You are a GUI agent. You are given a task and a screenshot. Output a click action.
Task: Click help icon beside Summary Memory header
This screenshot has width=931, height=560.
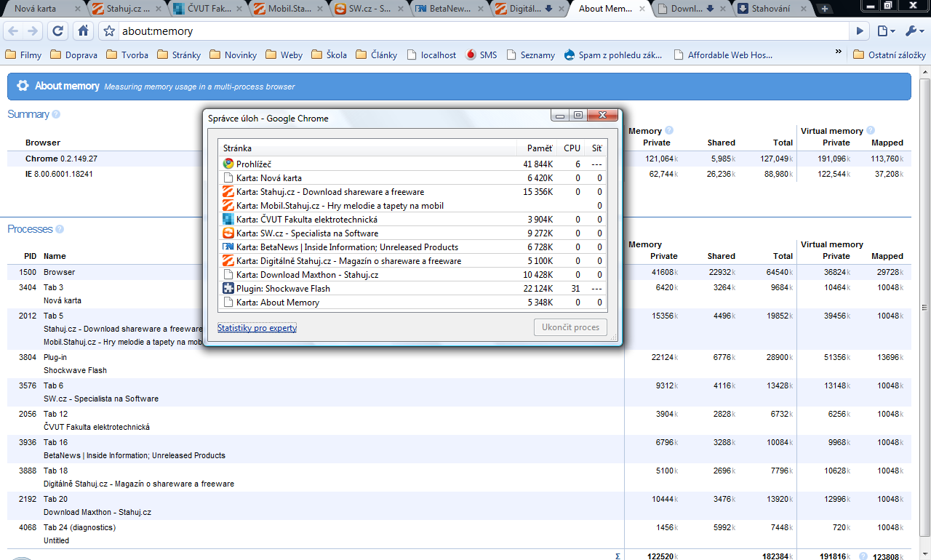click(669, 130)
